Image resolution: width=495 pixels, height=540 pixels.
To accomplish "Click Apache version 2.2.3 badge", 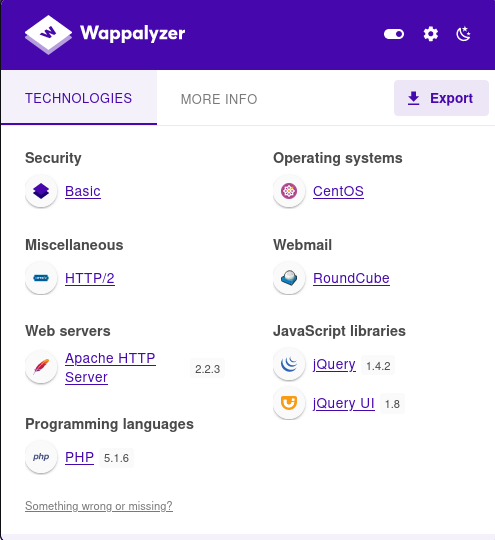I will (207, 369).
